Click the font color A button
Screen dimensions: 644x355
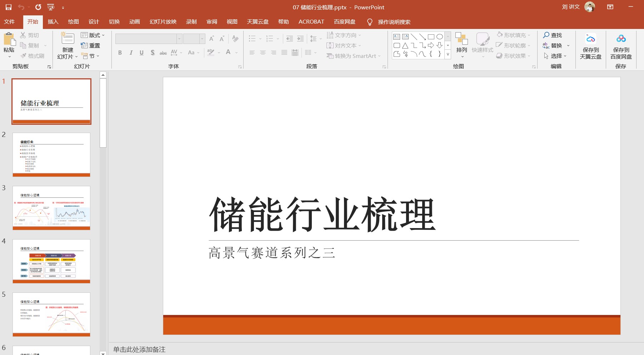coord(228,52)
